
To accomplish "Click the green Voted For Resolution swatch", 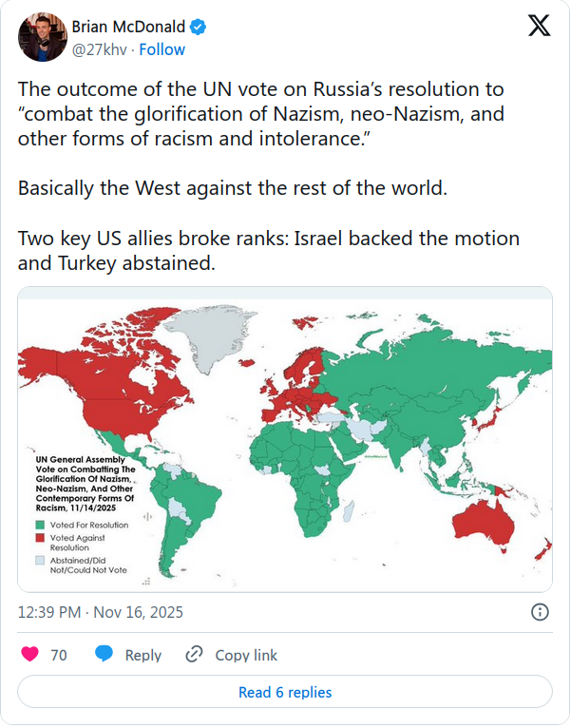I will 39,525.
